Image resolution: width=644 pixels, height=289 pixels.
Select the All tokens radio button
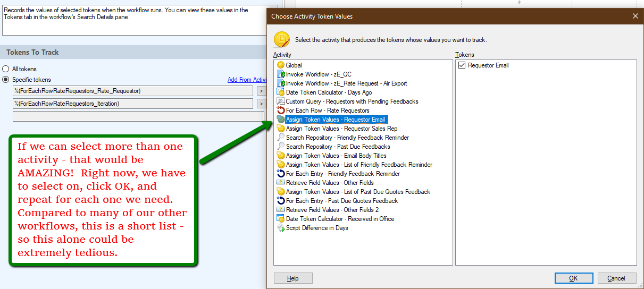point(6,69)
